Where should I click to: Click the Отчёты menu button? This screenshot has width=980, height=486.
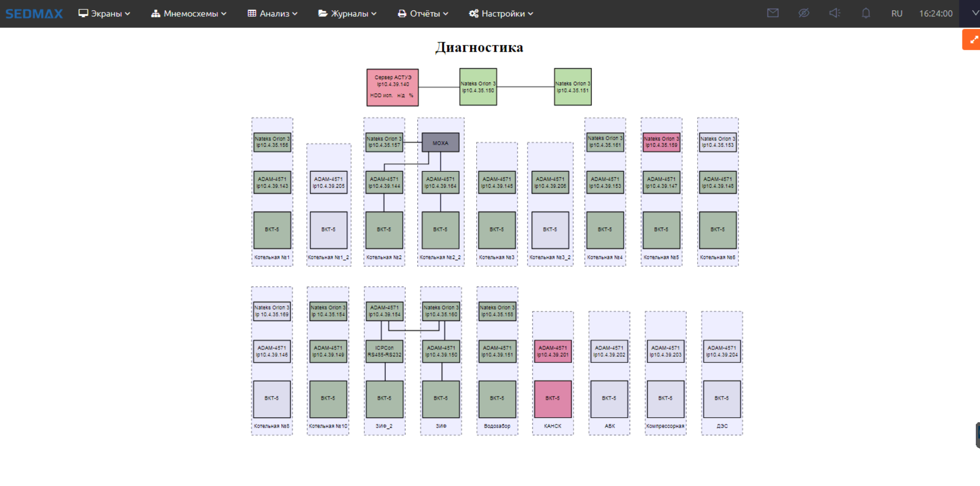point(423,13)
